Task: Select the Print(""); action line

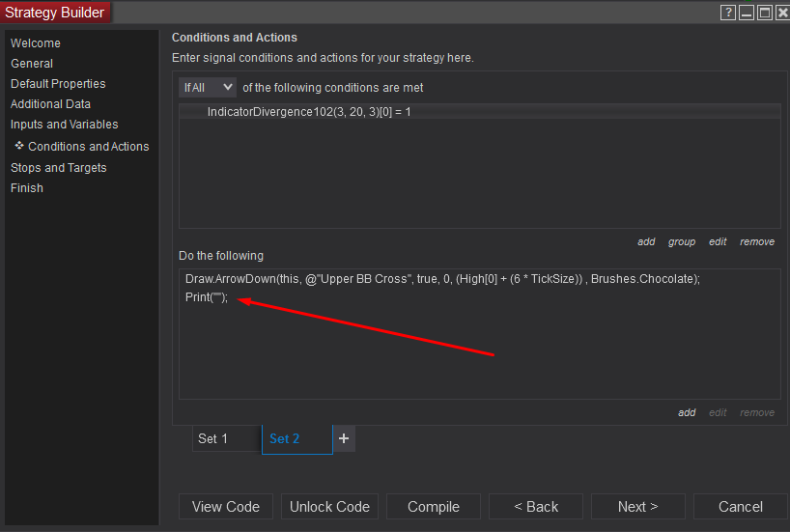Action: point(207,297)
